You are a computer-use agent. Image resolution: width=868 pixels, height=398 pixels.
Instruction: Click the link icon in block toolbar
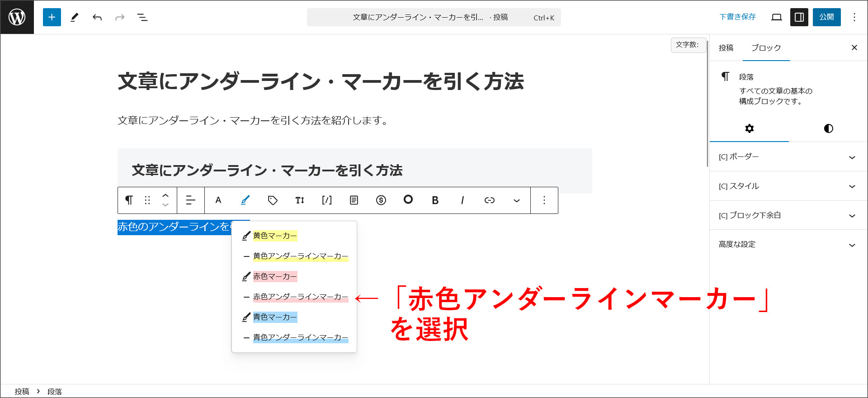click(x=489, y=200)
